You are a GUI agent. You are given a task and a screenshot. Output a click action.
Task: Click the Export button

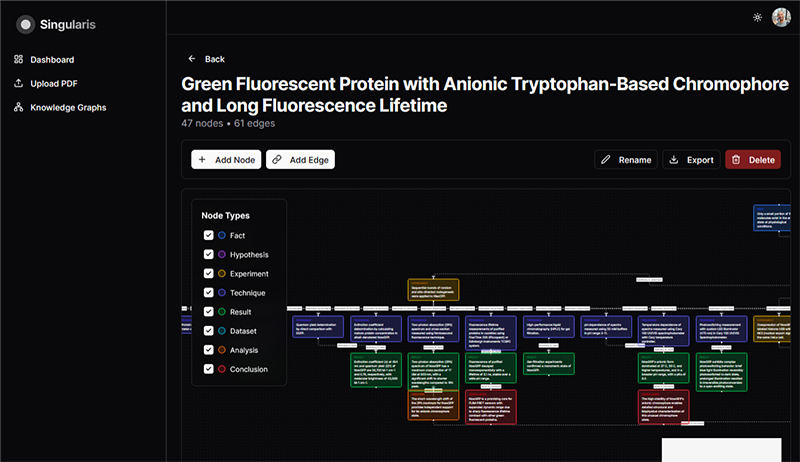pyautogui.click(x=690, y=159)
